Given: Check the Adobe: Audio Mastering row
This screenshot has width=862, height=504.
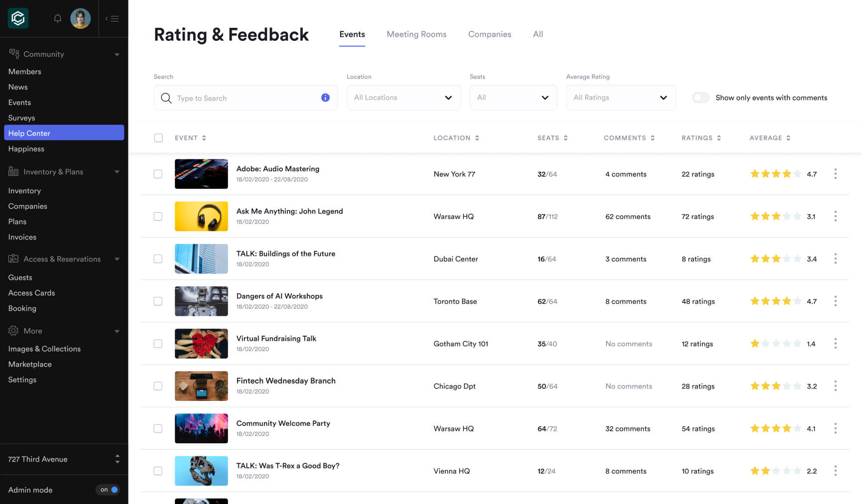Looking at the screenshot, I should [x=158, y=174].
